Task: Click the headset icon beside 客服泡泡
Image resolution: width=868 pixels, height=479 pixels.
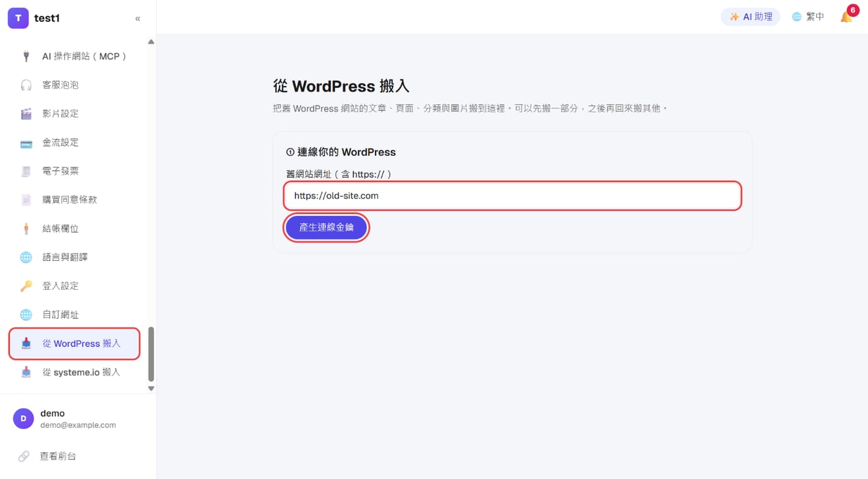Action: (x=26, y=85)
